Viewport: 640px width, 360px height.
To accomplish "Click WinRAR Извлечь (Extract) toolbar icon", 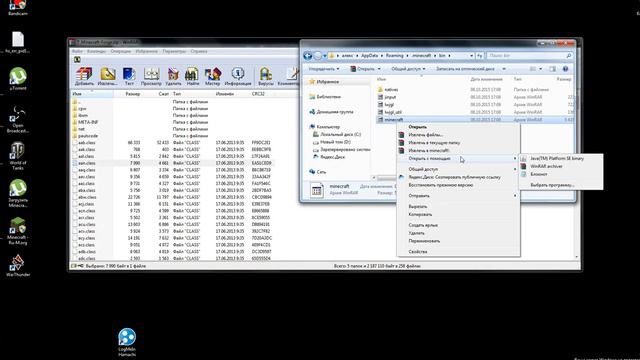I will tap(107, 76).
